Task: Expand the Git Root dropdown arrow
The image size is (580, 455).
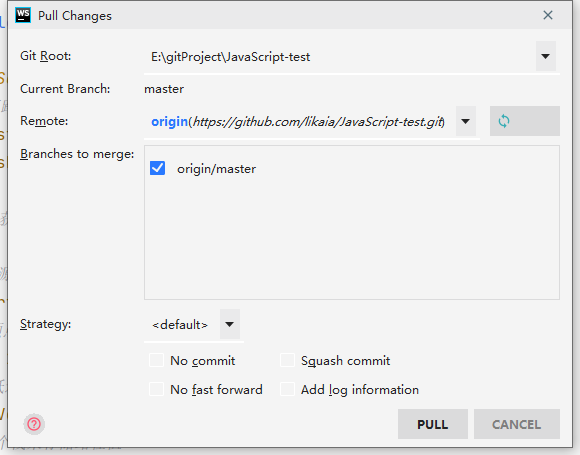Action: [546, 56]
